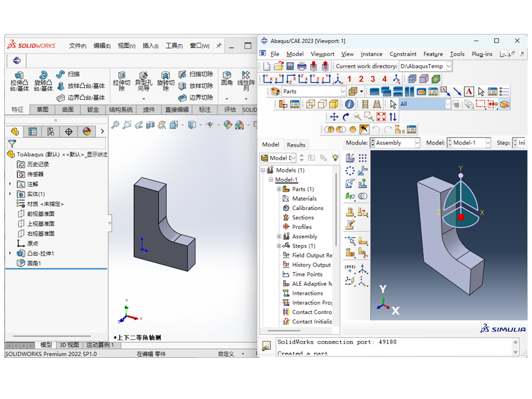Expand the Assembly node in model tree

[x=279, y=236]
